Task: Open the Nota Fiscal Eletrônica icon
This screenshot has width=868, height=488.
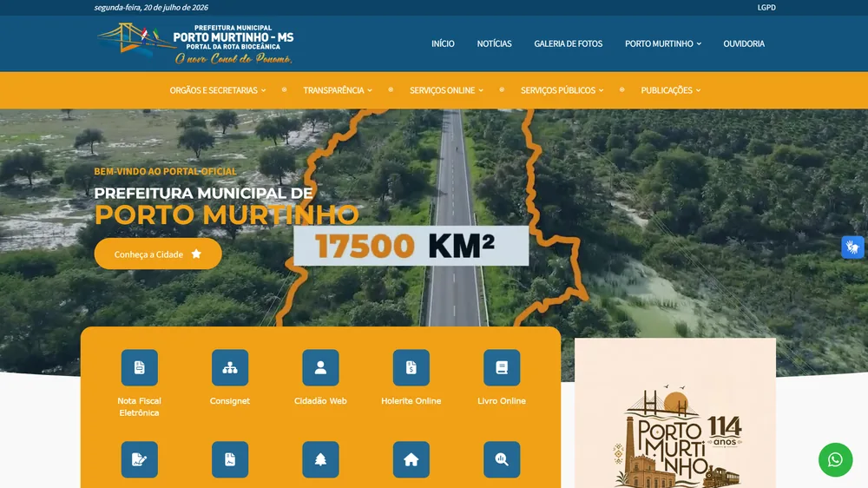Action: pyautogui.click(x=140, y=367)
